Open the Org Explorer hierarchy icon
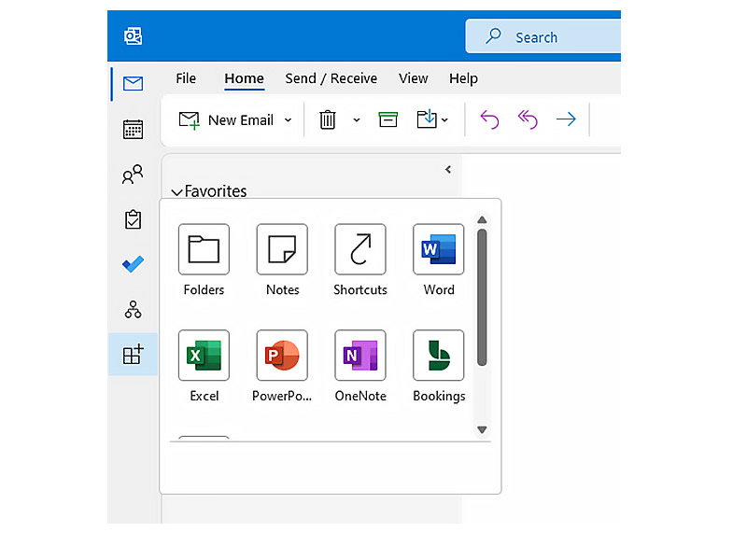Image resolution: width=747 pixels, height=560 pixels. [133, 310]
